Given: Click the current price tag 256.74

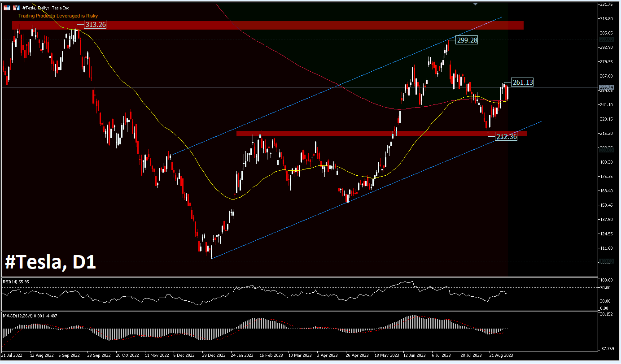Looking at the screenshot, I should tap(607, 87).
